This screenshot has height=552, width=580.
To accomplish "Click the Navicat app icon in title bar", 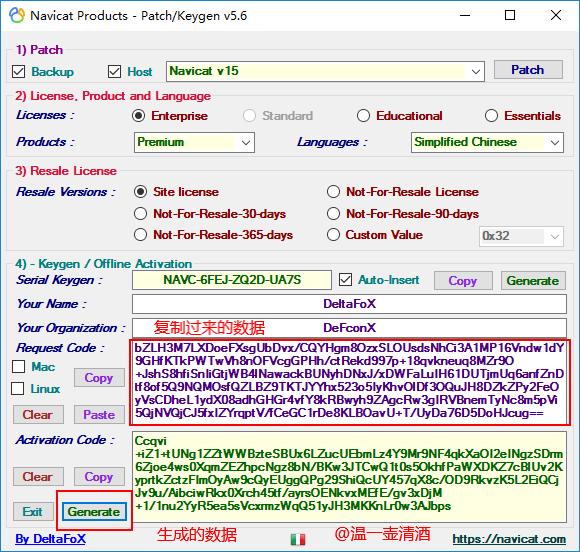I will coord(17,16).
